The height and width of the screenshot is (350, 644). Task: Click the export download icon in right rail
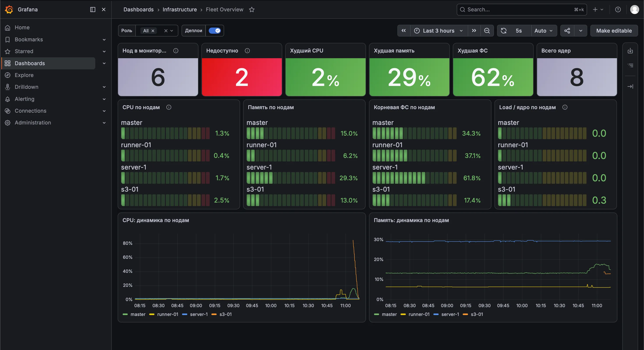[630, 51]
